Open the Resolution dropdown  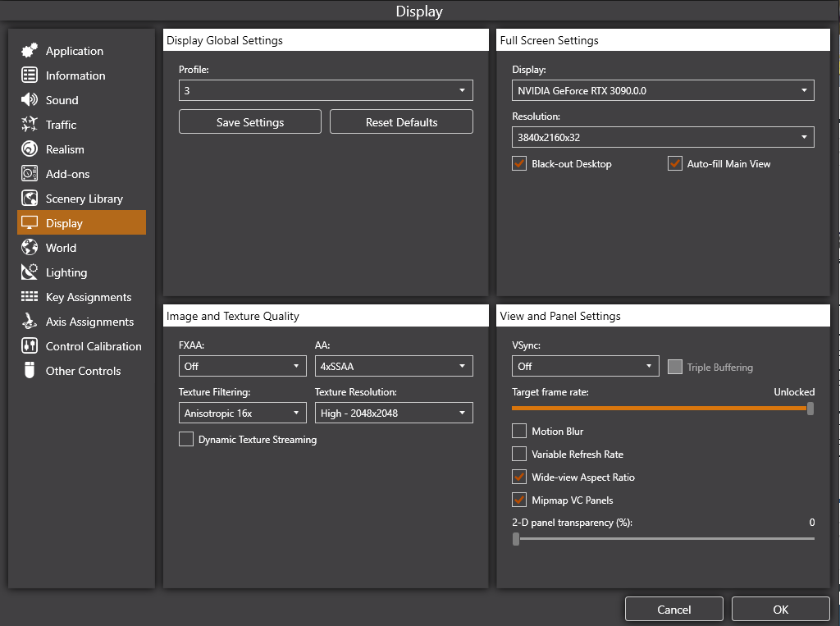pos(663,137)
